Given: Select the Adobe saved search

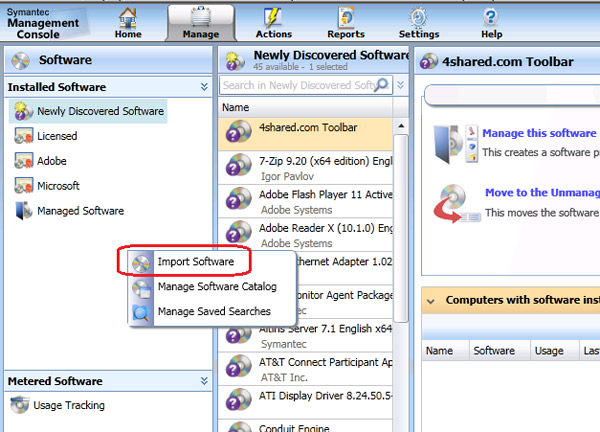Looking at the screenshot, I should click(52, 161).
